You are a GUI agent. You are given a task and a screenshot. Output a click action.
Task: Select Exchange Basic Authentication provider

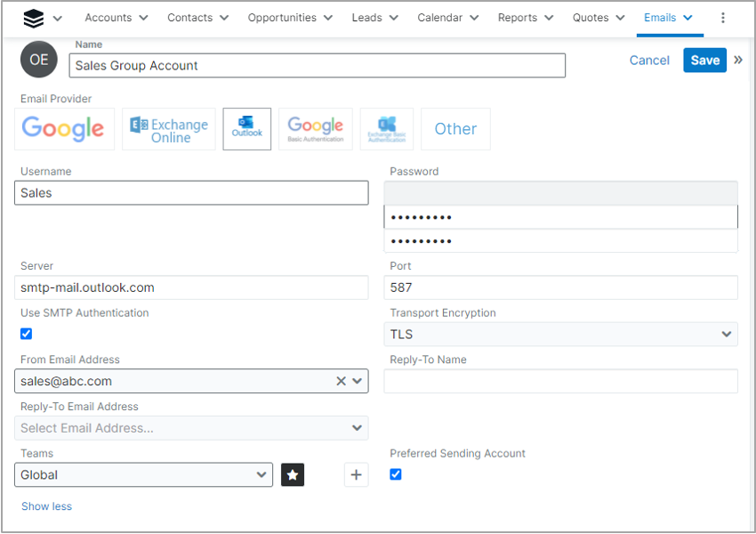(386, 129)
